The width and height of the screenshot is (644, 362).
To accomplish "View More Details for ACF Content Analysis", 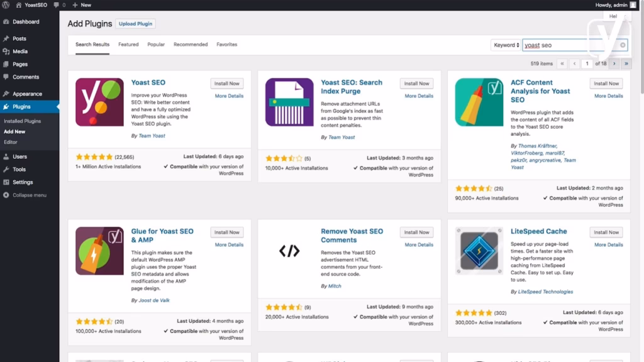I will click(x=608, y=96).
